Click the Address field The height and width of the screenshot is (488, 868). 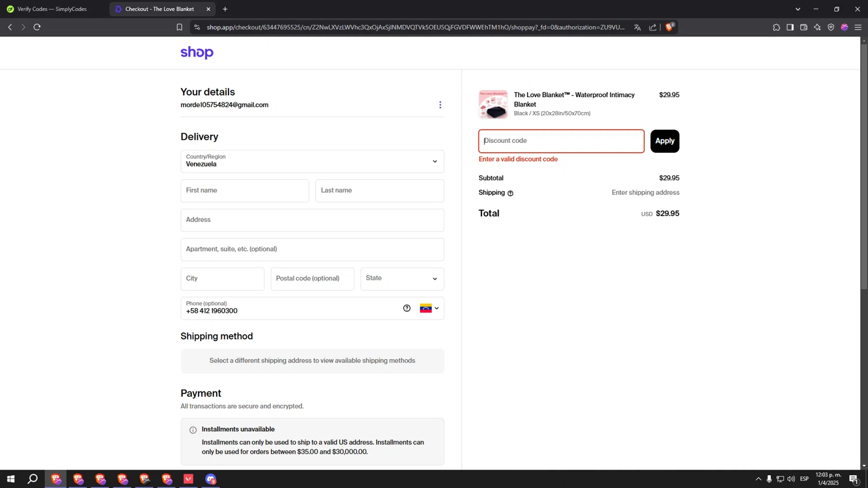[312, 220]
